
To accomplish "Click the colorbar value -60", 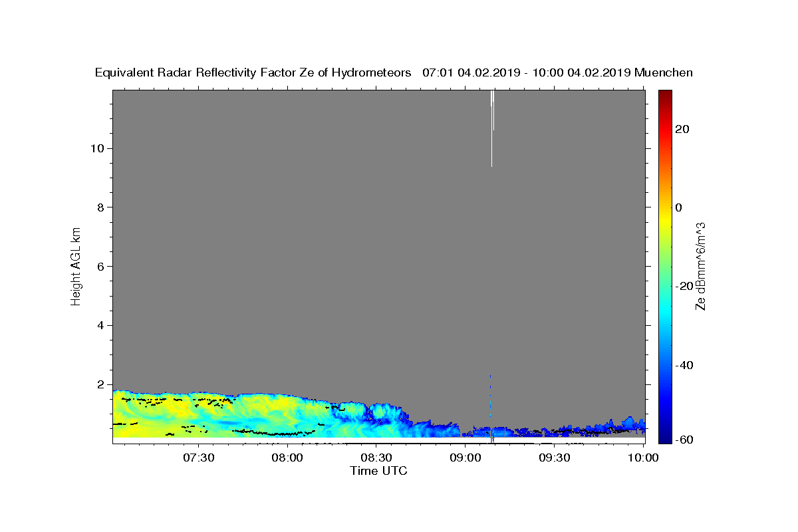I will click(684, 439).
